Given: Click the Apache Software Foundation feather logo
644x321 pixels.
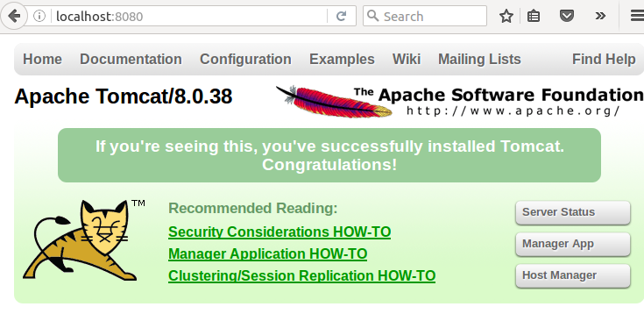Looking at the screenshot, I should pos(459,101).
